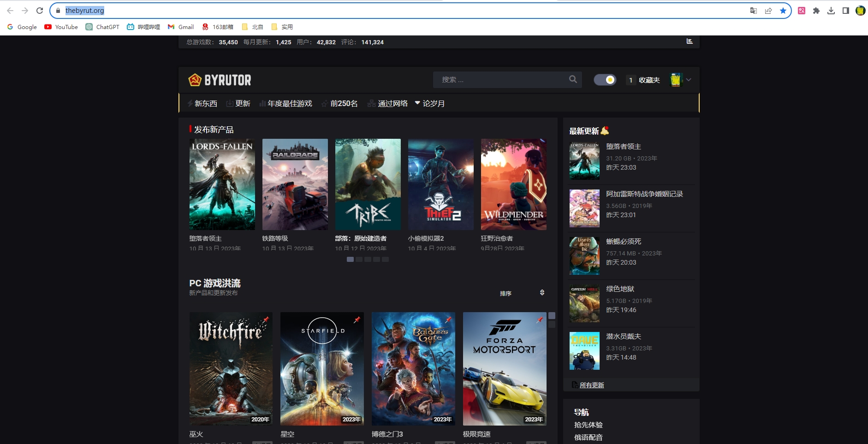Open Gmail bookmark
Screen dimensions: 868x444
pos(181,27)
